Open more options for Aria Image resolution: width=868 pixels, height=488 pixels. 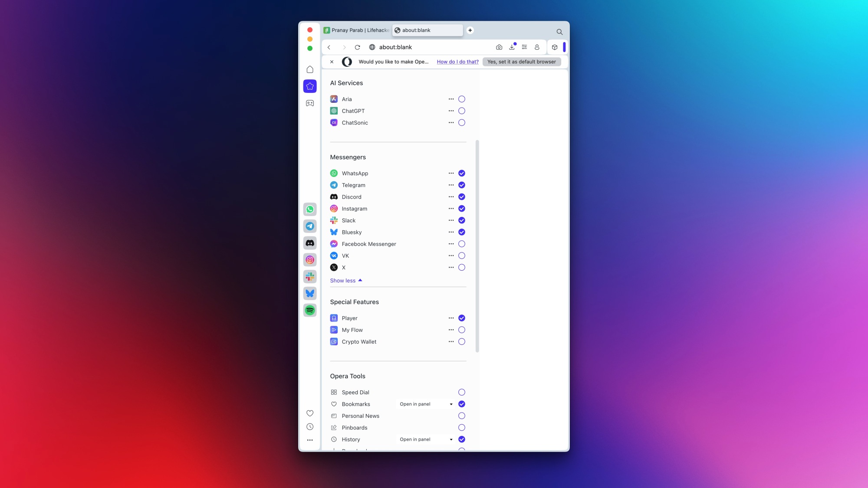(x=451, y=99)
